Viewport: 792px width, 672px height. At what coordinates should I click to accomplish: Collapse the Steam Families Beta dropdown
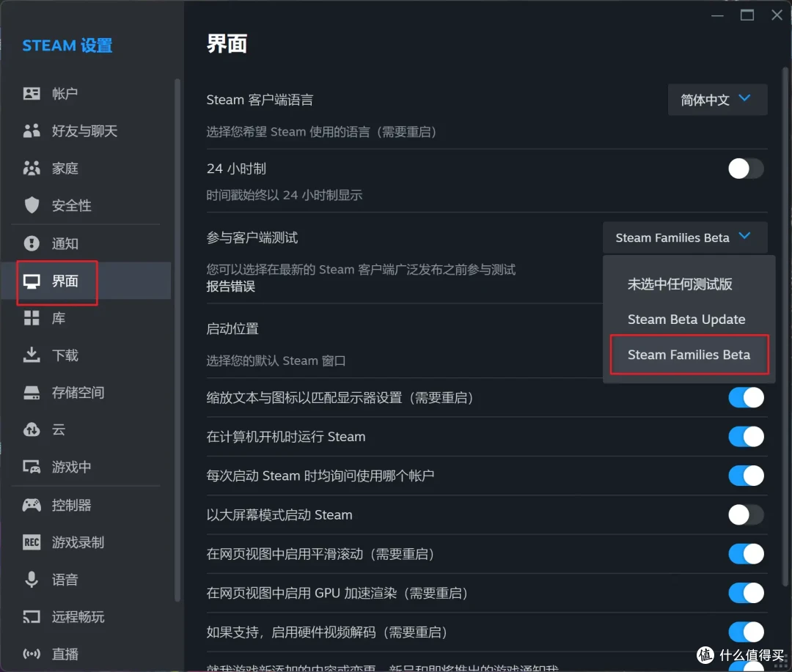click(685, 237)
